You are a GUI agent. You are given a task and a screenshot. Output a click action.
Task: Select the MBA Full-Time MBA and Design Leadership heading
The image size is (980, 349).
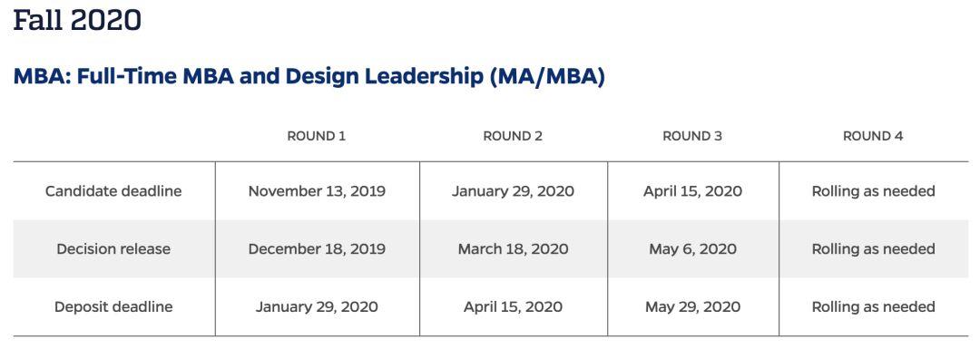[309, 76]
